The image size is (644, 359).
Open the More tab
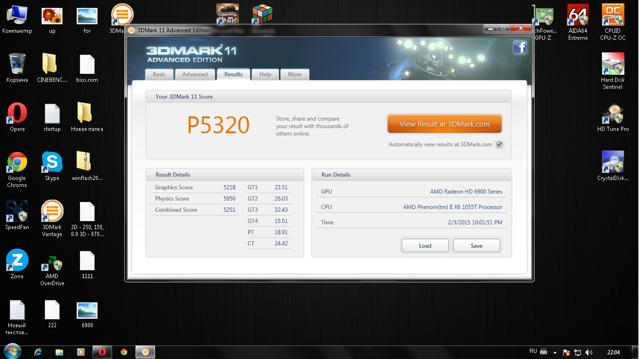(x=295, y=74)
